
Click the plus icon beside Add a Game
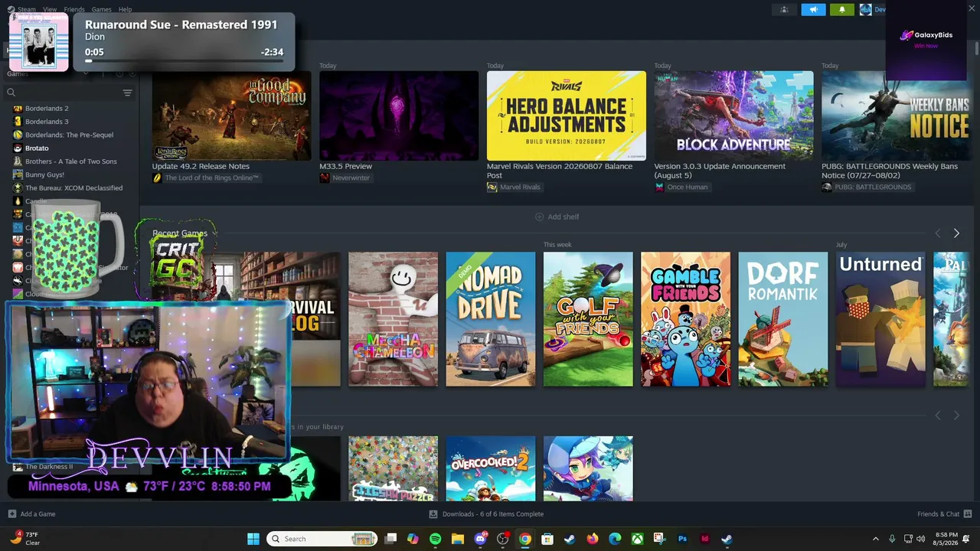11,514
